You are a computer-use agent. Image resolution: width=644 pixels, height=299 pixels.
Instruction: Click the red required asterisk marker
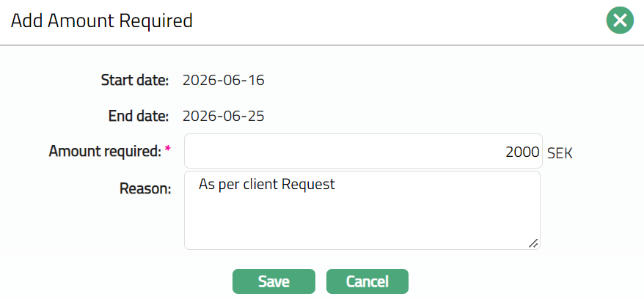point(168,151)
